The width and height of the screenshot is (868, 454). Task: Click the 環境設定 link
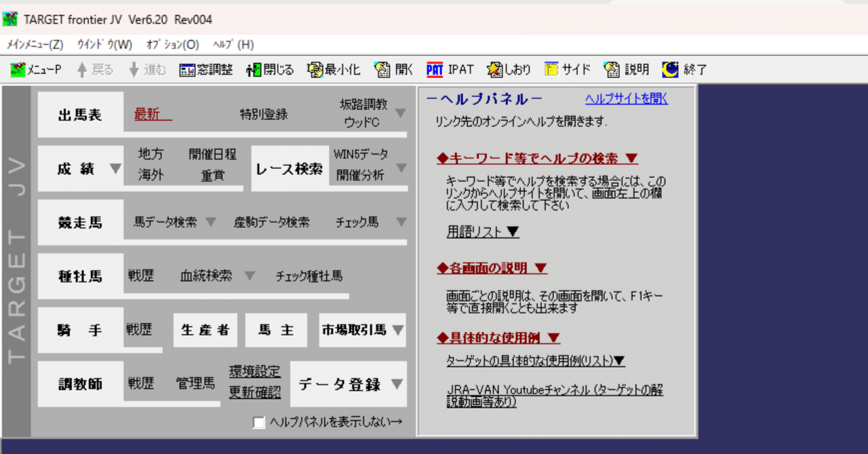pos(255,371)
